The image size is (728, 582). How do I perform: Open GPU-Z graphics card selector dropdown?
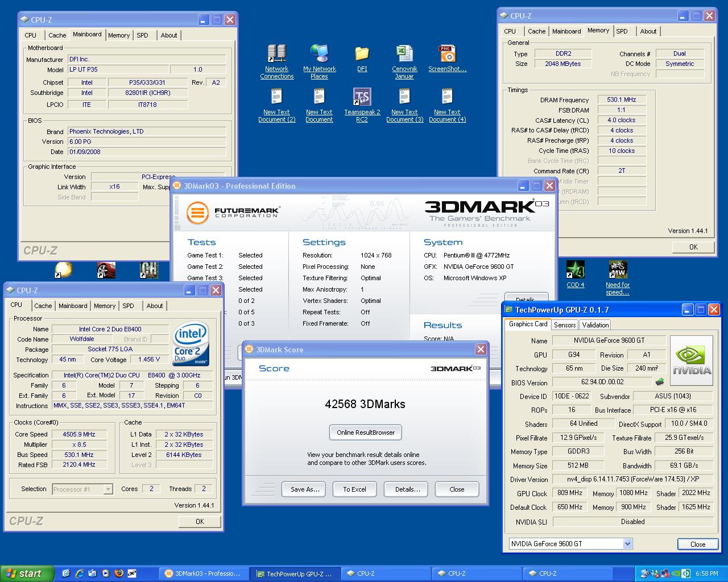point(627,544)
